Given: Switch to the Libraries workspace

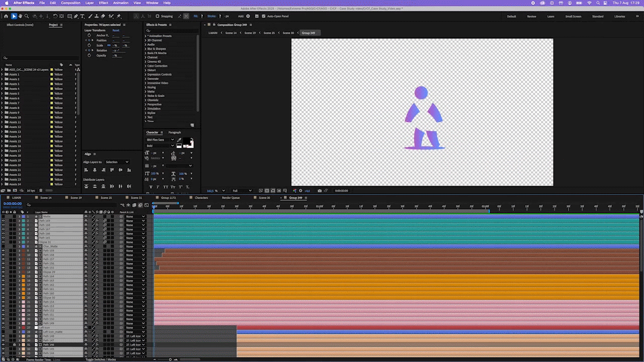Looking at the screenshot, I should coord(619,16).
